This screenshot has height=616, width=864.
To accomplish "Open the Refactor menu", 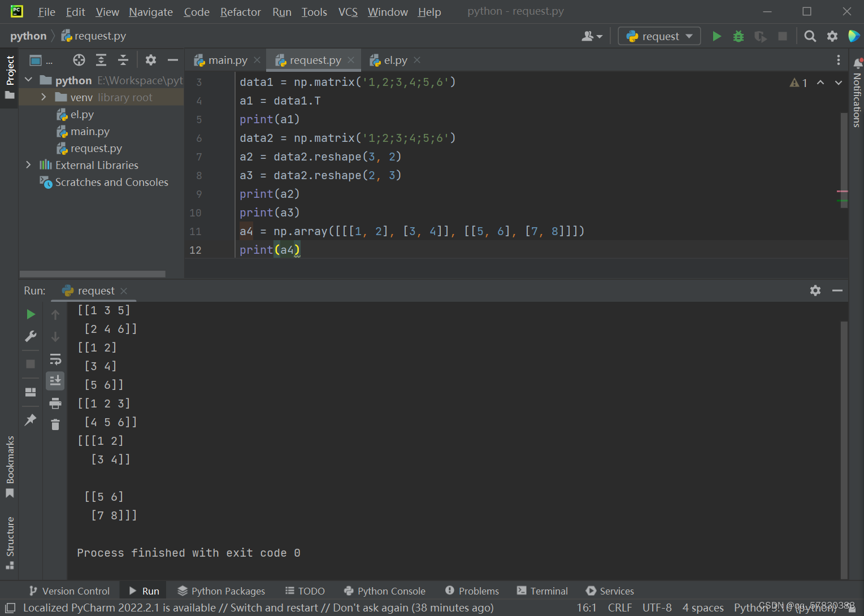I will 241,12.
